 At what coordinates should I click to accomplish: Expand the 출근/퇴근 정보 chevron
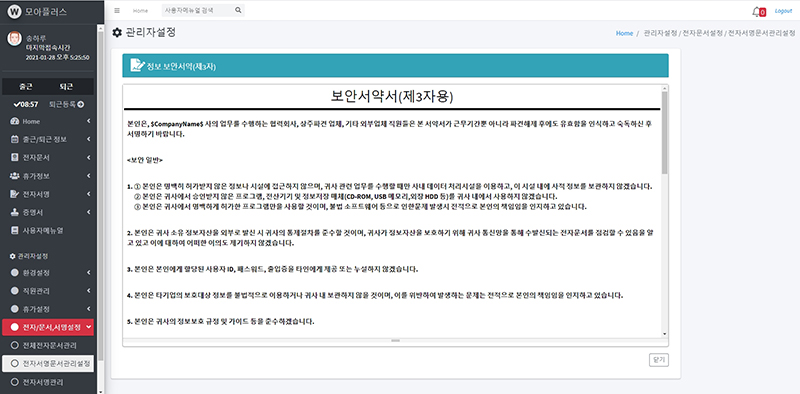click(x=89, y=139)
